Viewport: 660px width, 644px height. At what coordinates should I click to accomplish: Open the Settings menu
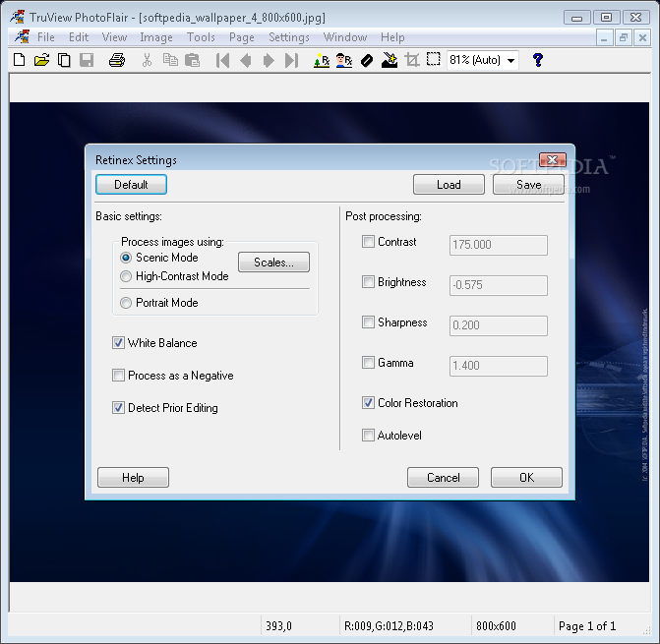click(289, 37)
